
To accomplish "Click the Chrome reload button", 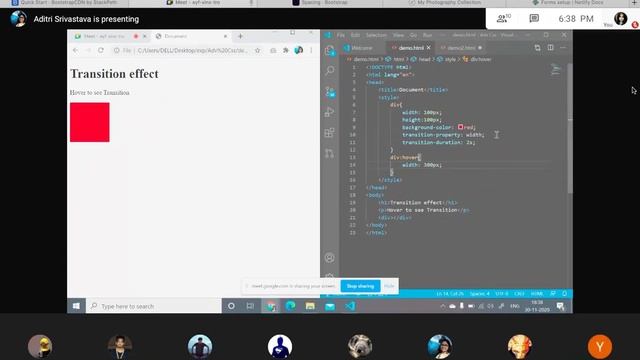I will pyautogui.click(x=101, y=50).
